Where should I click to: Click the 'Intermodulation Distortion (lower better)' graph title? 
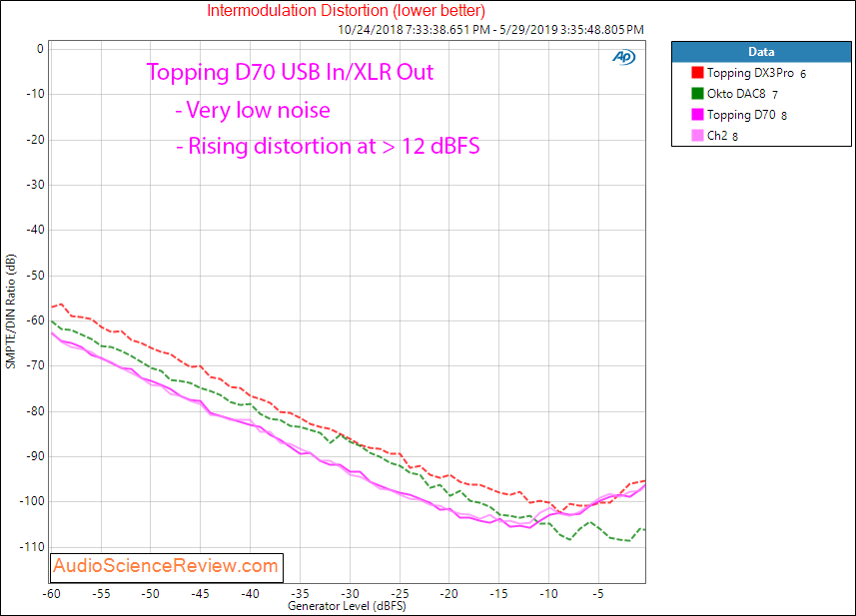[347, 10]
